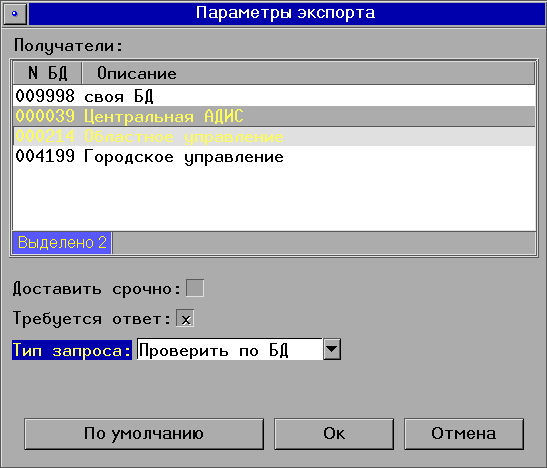
Task: Click the Выделено 2 selection indicator
Action: coord(62,243)
